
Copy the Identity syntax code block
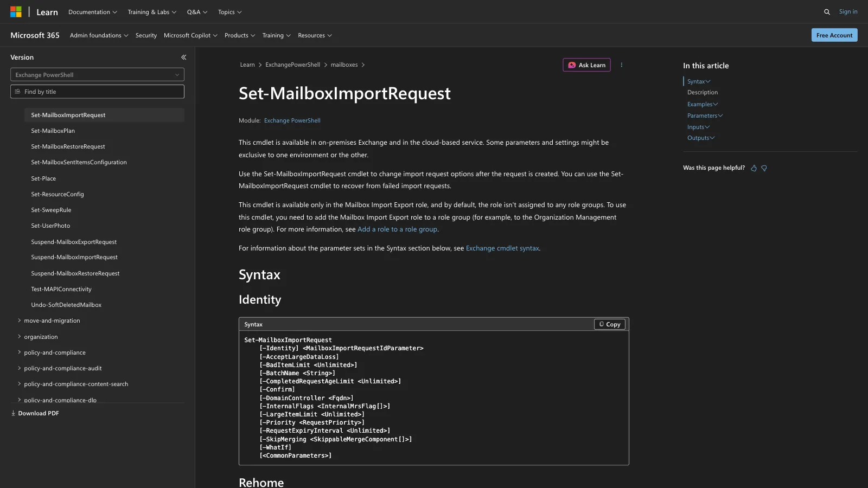tap(610, 324)
